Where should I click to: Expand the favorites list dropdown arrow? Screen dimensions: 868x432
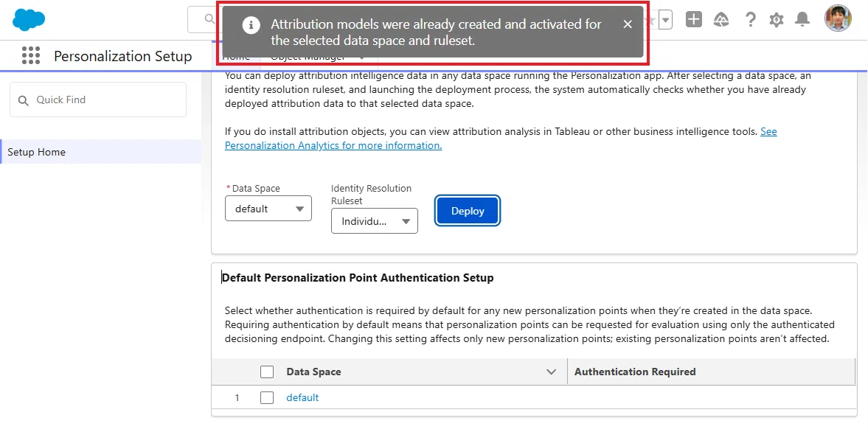(666, 20)
